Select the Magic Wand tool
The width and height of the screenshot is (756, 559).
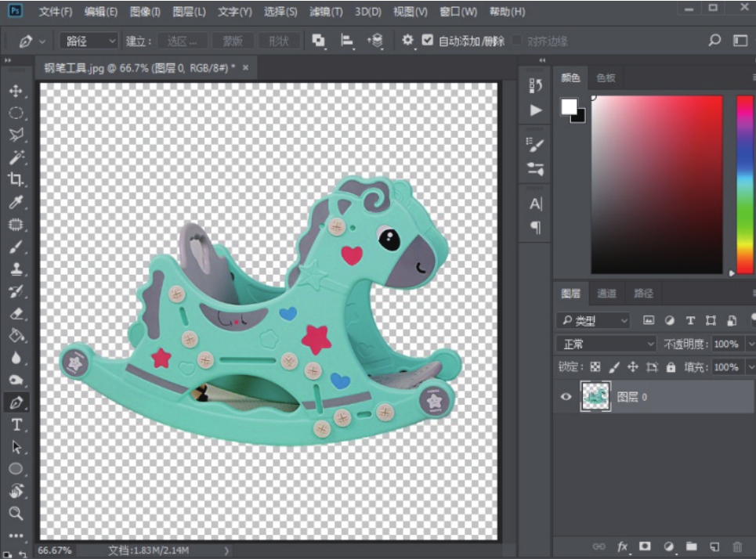[x=16, y=157]
